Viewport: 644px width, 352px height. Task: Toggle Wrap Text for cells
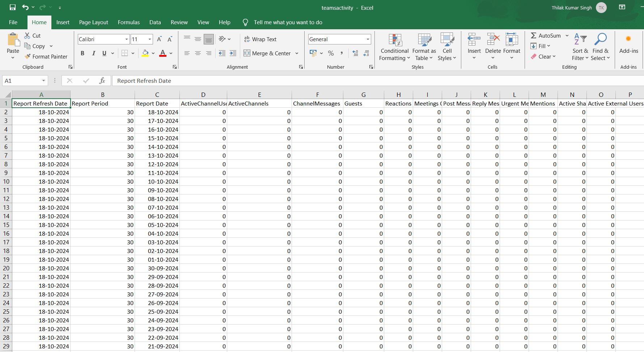tap(260, 39)
